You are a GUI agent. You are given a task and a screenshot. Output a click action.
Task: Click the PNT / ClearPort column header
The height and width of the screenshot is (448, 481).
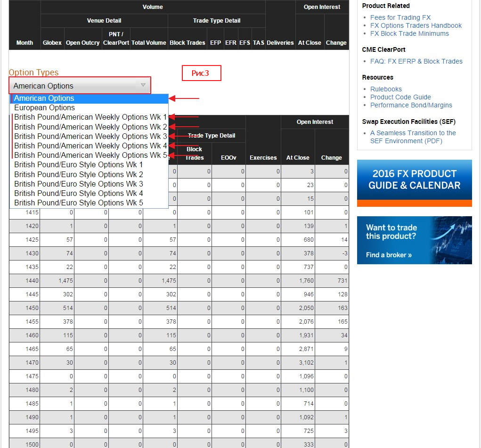pyautogui.click(x=116, y=38)
